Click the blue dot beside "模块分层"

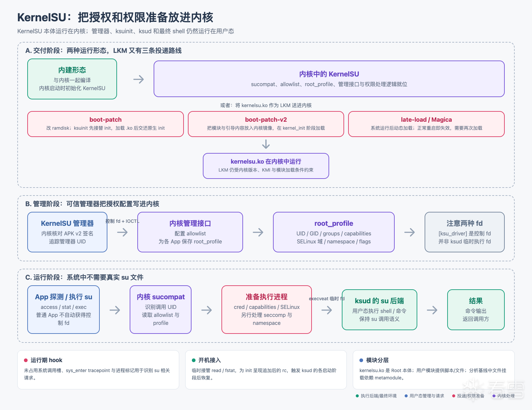(x=361, y=360)
